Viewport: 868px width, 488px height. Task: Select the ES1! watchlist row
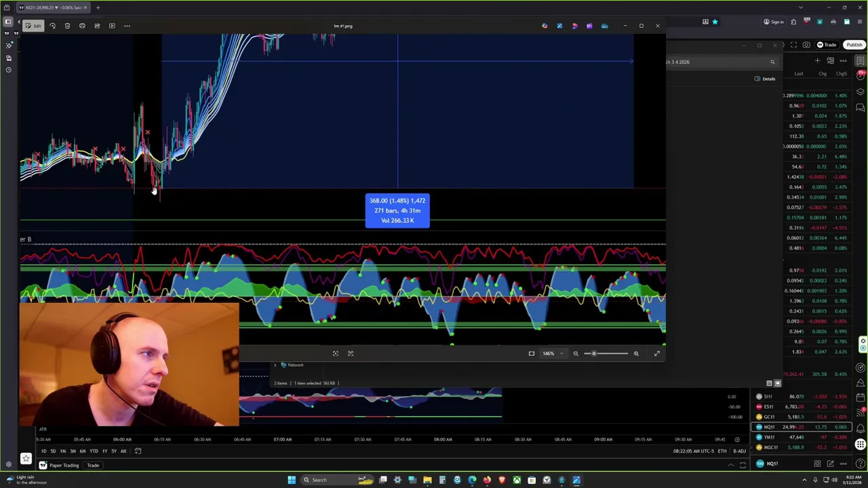point(801,407)
